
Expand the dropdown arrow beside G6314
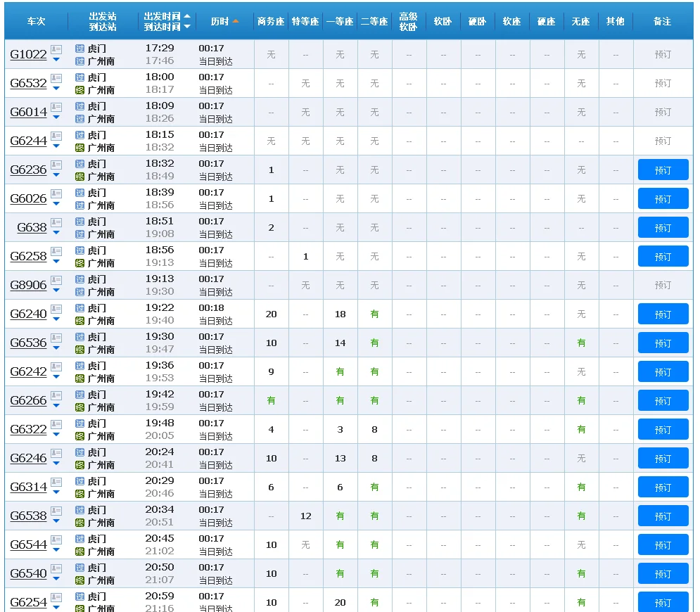pyautogui.click(x=56, y=492)
